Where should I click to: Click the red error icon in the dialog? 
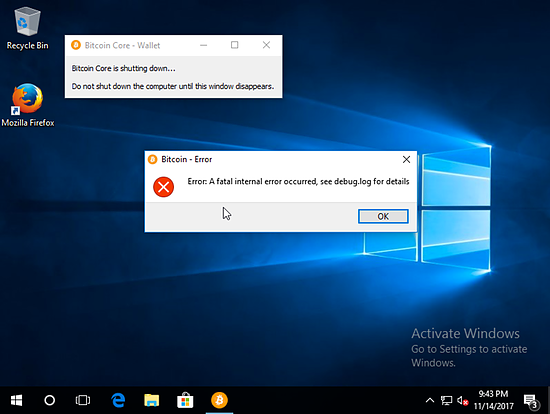pyautogui.click(x=163, y=187)
